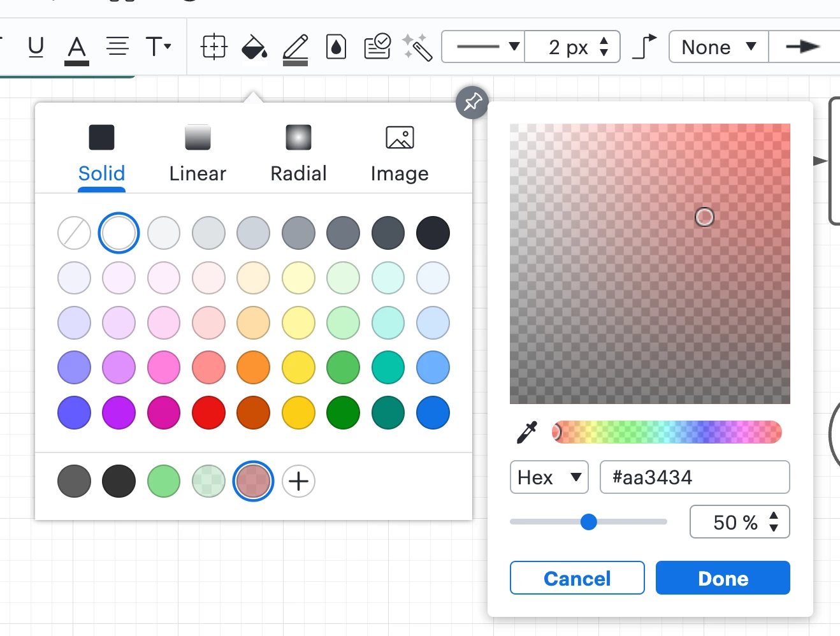Screen dimensions: 840x636
Task: Click the plus to add custom color
Action: (x=298, y=481)
